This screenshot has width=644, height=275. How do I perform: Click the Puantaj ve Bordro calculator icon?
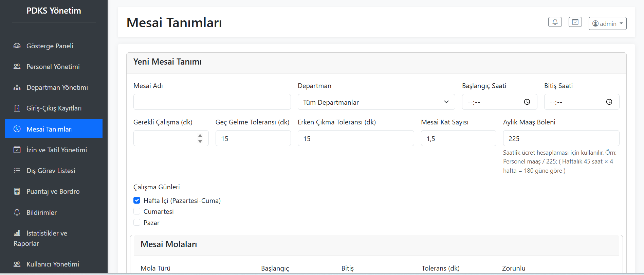[x=17, y=191]
